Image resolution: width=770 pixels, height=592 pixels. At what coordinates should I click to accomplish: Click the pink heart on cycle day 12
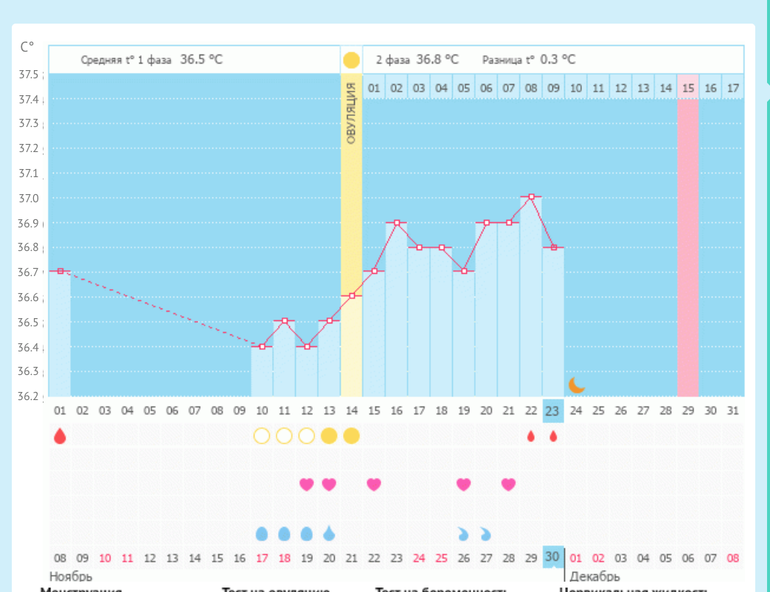[307, 484]
